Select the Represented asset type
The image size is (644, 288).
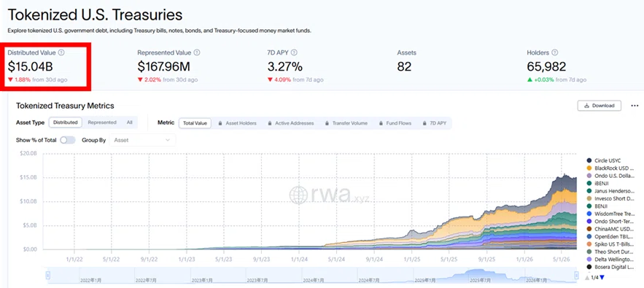coord(102,122)
